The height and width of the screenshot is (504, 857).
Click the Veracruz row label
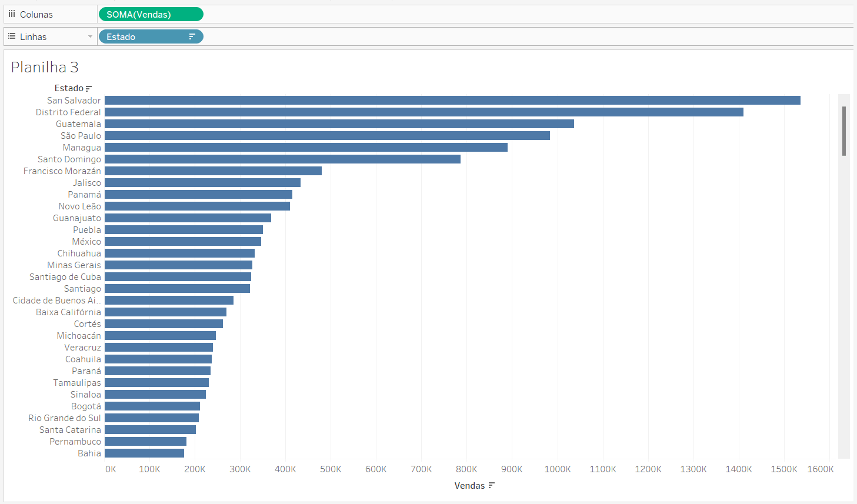click(x=83, y=348)
